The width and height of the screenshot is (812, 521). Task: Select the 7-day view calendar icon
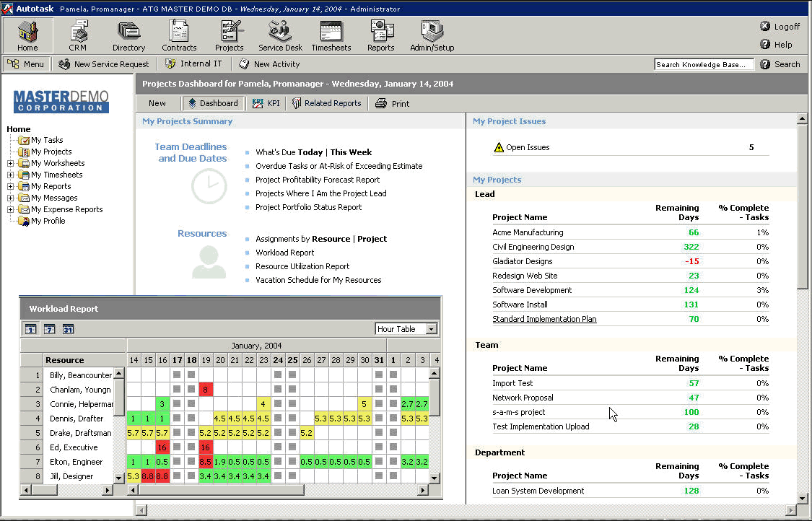[49, 330]
